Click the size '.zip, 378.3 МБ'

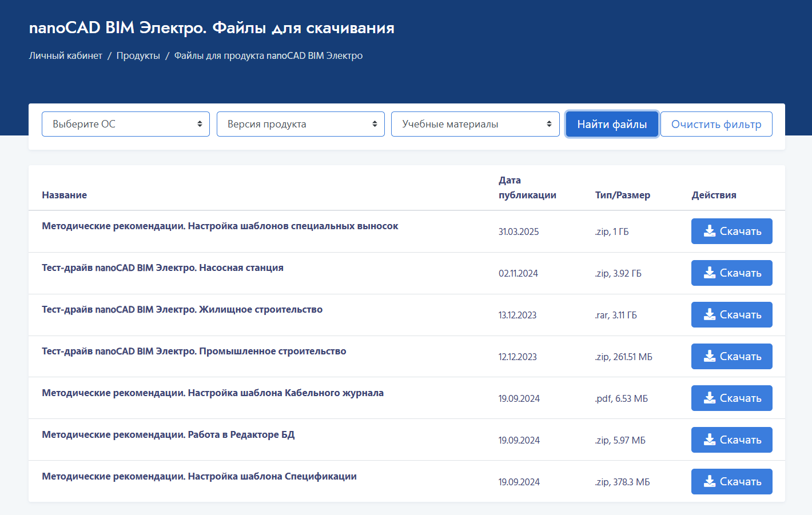click(x=623, y=482)
